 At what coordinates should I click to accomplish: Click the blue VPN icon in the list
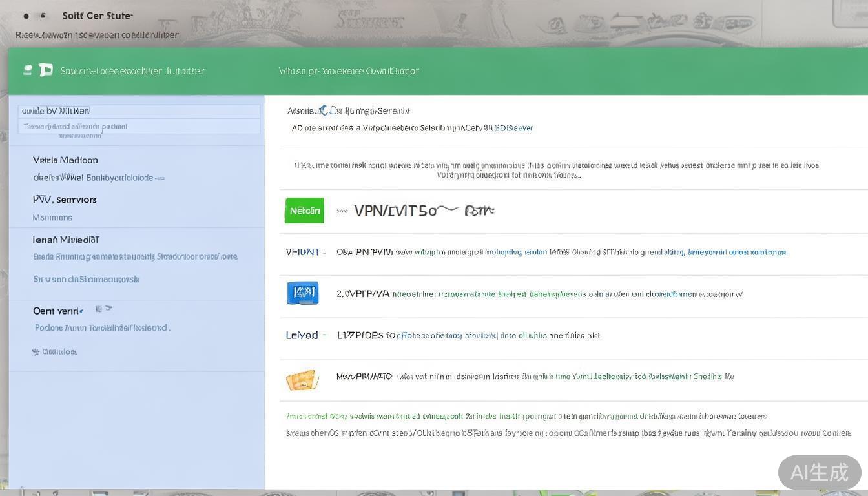[302, 293]
